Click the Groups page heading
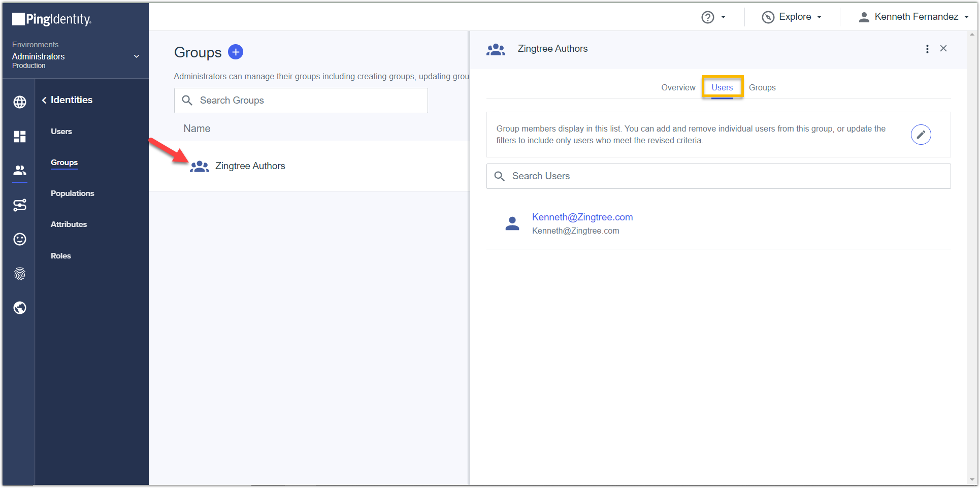The image size is (980, 488). click(198, 52)
